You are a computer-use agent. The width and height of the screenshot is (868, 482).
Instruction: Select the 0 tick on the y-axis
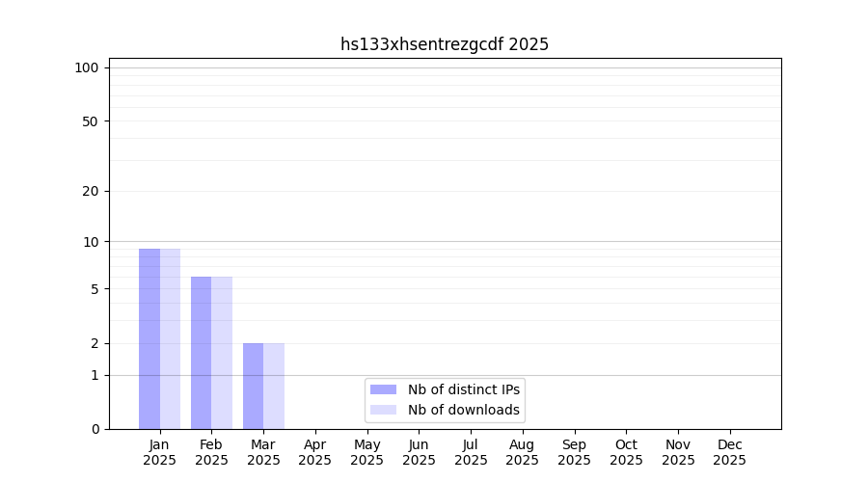point(95,429)
